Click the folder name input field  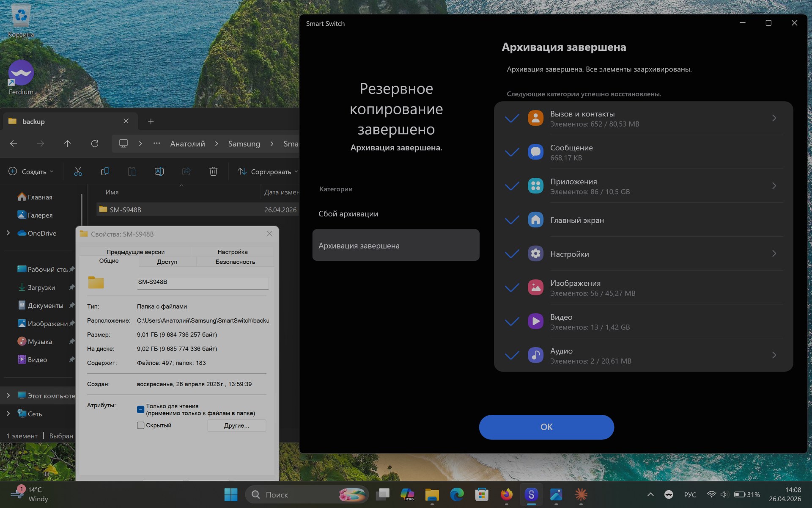(x=203, y=282)
